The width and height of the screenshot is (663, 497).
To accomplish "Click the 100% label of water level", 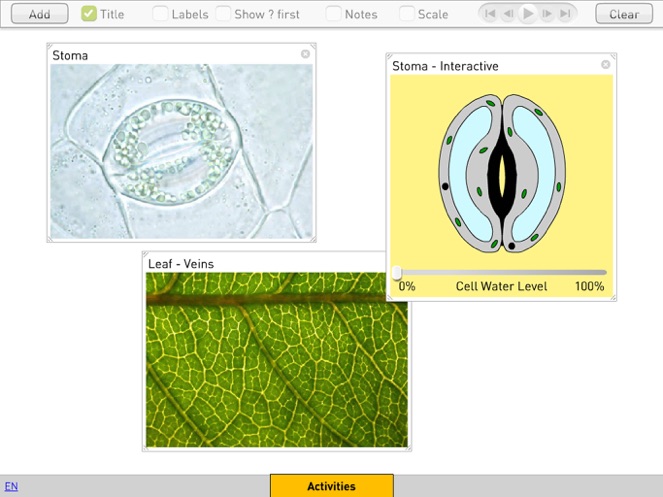I will [589, 286].
